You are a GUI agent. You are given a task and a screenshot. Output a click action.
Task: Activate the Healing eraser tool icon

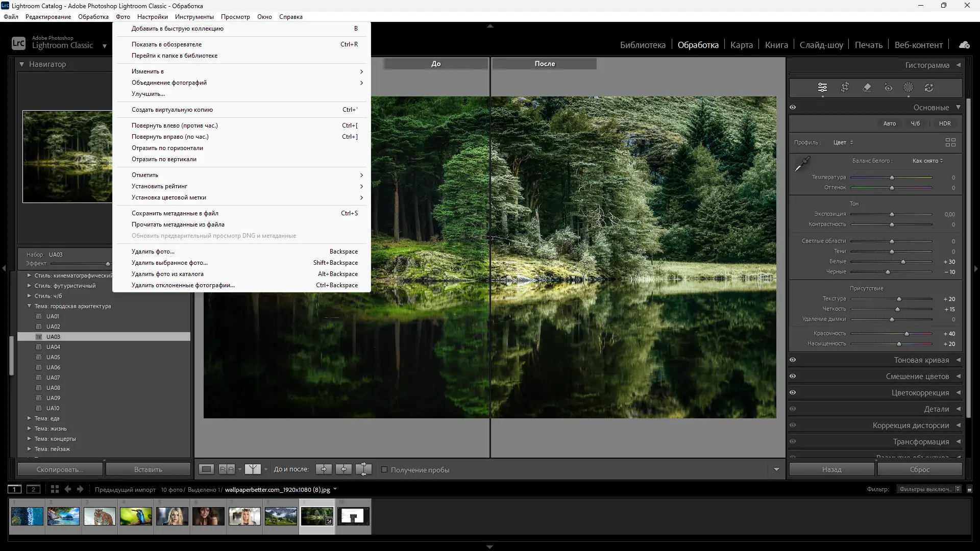867,87
